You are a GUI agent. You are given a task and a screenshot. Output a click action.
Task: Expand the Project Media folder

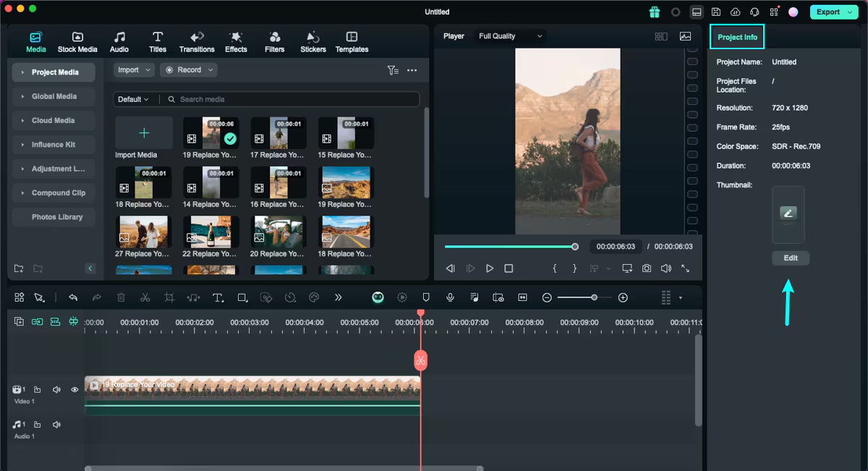pos(54,72)
